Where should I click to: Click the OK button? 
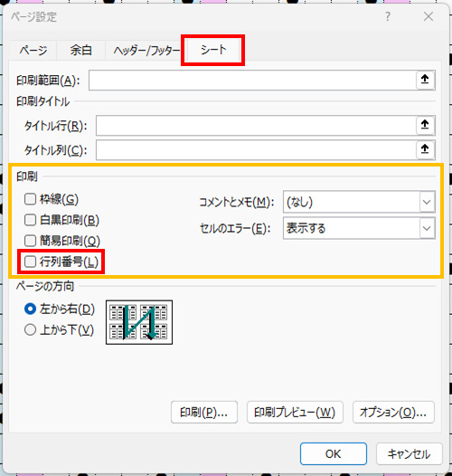pos(334,454)
